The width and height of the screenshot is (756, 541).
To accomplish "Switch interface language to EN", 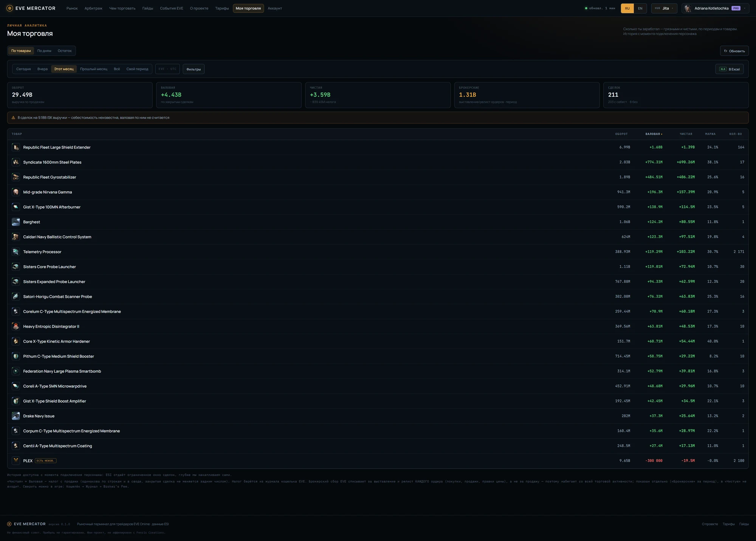I will [x=640, y=8].
